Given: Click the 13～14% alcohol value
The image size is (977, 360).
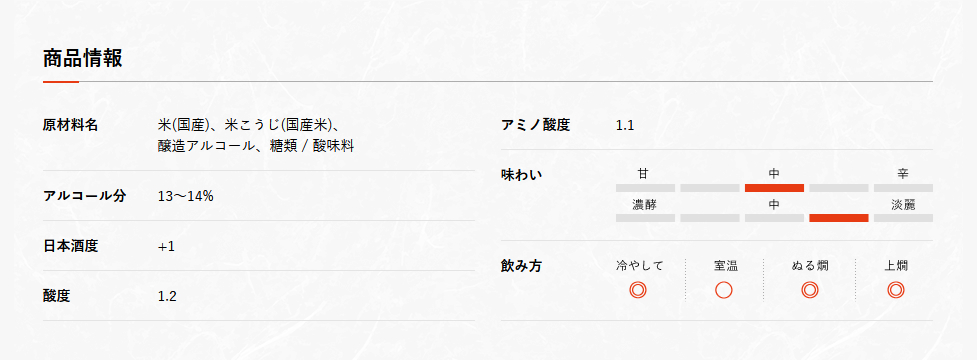Looking at the screenshot, I should [x=186, y=196].
